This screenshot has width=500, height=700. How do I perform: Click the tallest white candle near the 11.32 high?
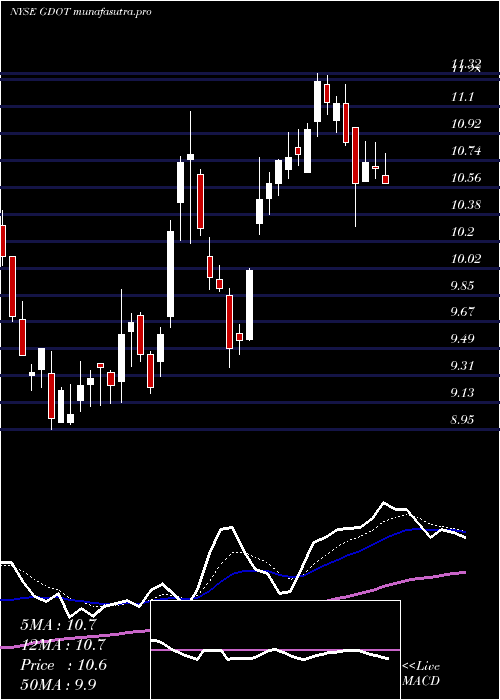[x=317, y=101]
